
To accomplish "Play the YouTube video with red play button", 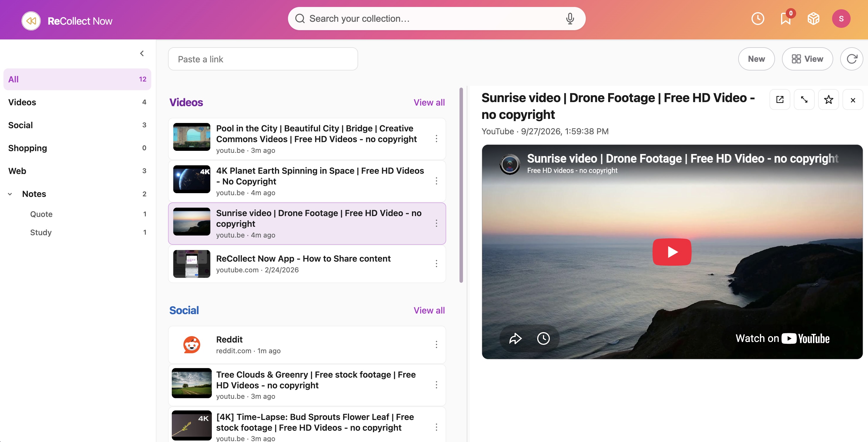I will click(672, 252).
